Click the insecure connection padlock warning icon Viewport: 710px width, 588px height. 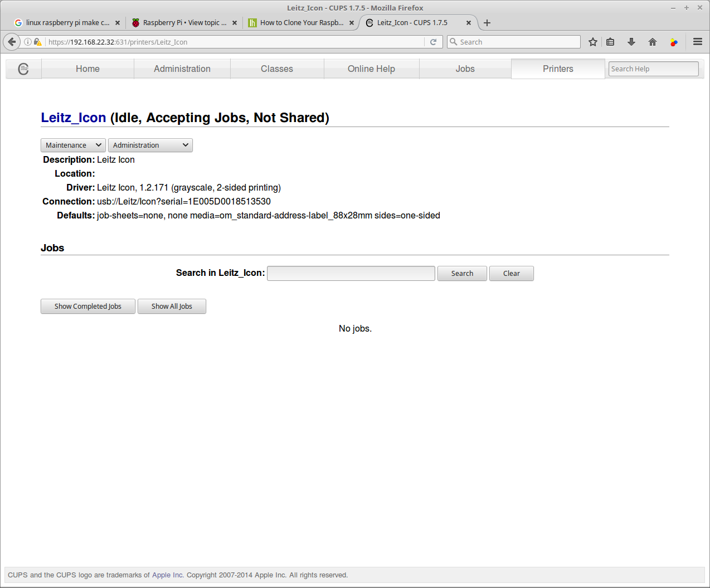(38, 42)
